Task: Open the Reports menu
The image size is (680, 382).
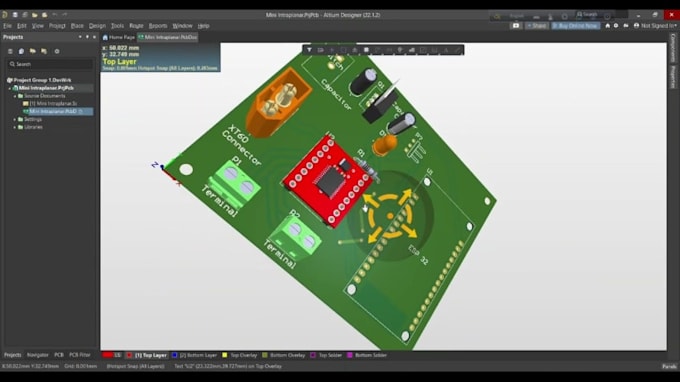Action: pos(158,26)
